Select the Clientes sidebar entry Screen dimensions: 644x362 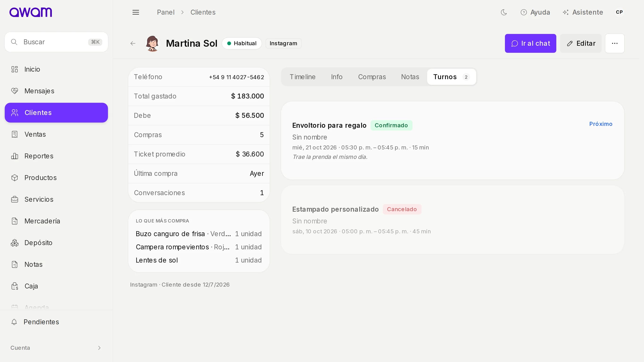[x=56, y=113]
